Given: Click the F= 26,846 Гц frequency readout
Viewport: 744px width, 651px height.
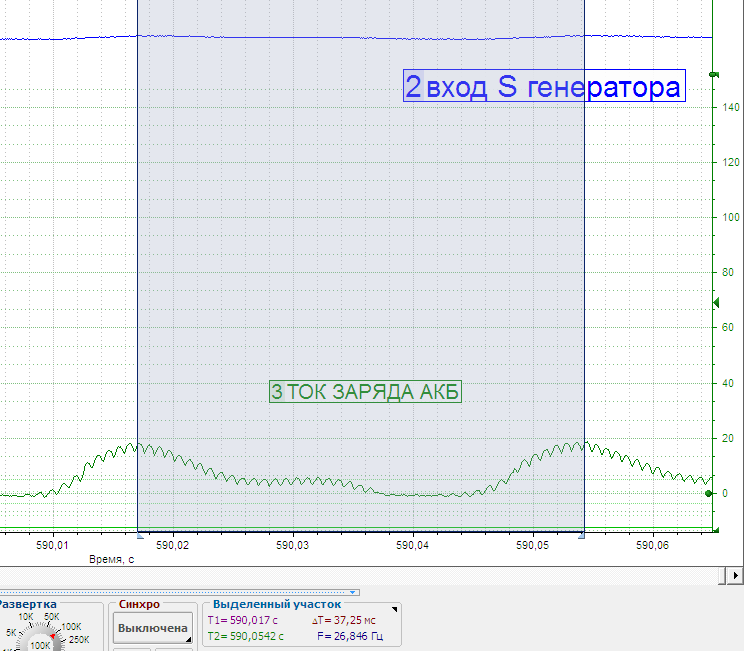Looking at the screenshot, I should pyautogui.click(x=350, y=636).
